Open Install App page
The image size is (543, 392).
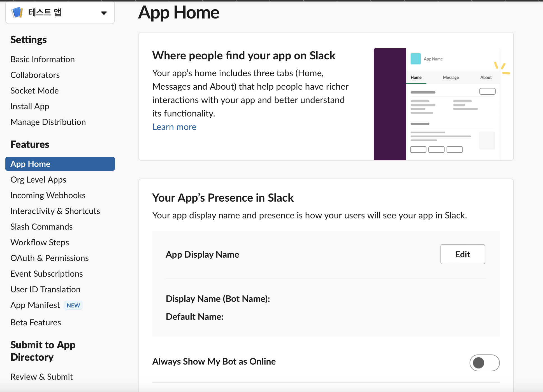[30, 106]
